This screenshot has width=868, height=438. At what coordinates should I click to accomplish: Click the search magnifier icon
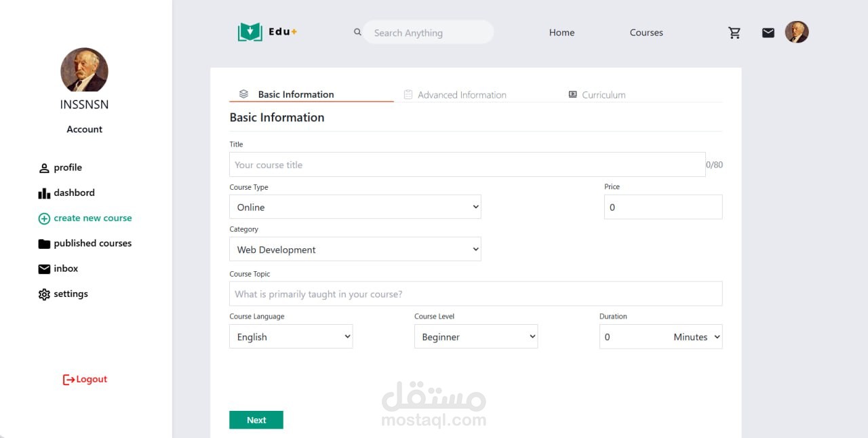(x=357, y=32)
